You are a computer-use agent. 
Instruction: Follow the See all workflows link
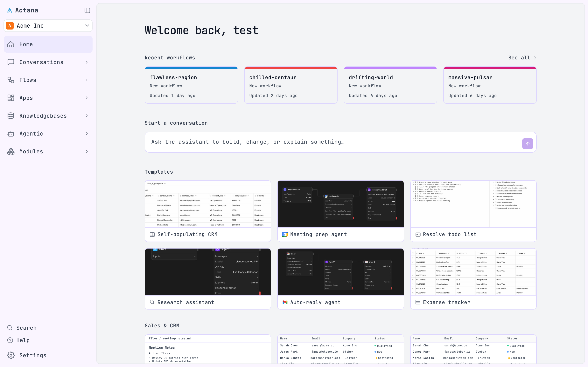(522, 58)
